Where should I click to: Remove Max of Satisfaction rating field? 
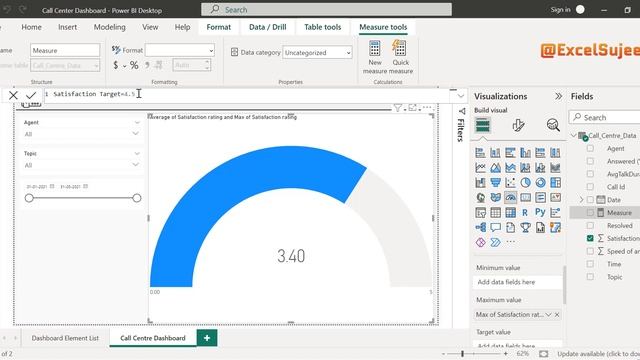pyautogui.click(x=557, y=314)
